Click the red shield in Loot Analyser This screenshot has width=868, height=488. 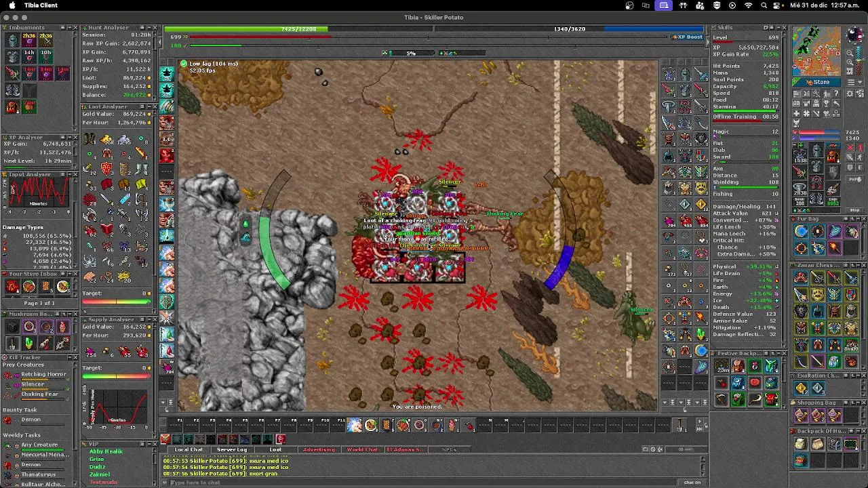(107, 168)
